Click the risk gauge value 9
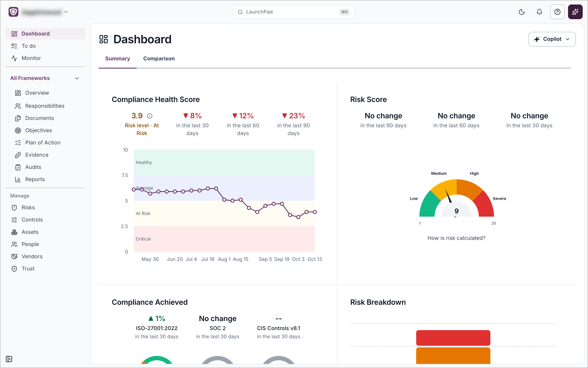This screenshot has height=368, width=588. (456, 211)
